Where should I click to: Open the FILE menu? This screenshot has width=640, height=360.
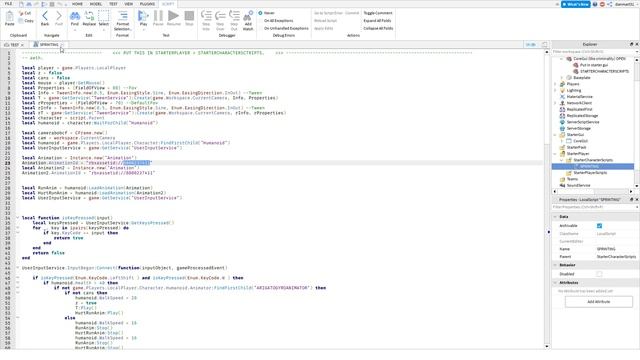coord(8,4)
